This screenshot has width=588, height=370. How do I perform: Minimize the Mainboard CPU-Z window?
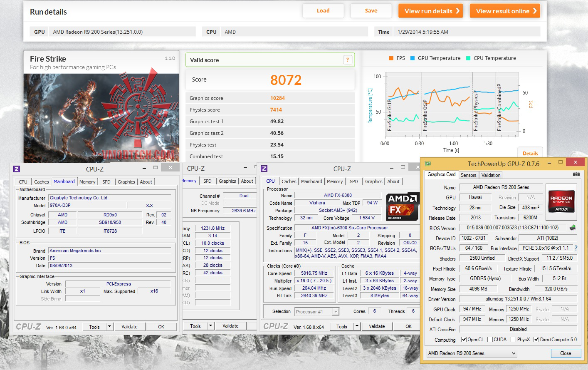tap(144, 168)
